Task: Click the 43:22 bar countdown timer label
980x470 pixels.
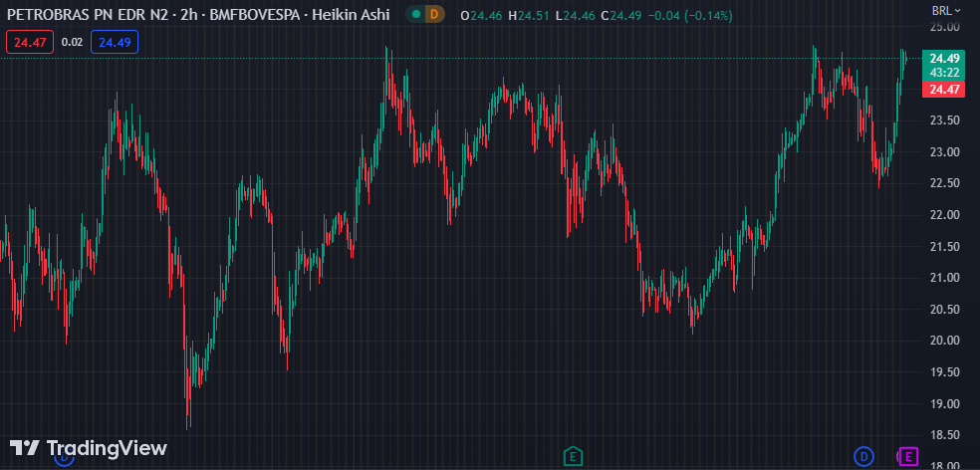Action: coord(944,73)
